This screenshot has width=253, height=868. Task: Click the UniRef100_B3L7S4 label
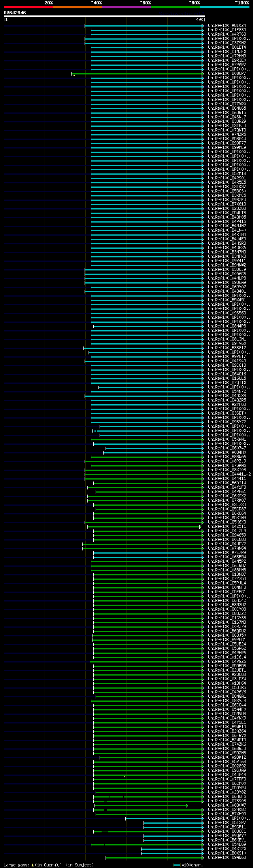[x=227, y=505]
